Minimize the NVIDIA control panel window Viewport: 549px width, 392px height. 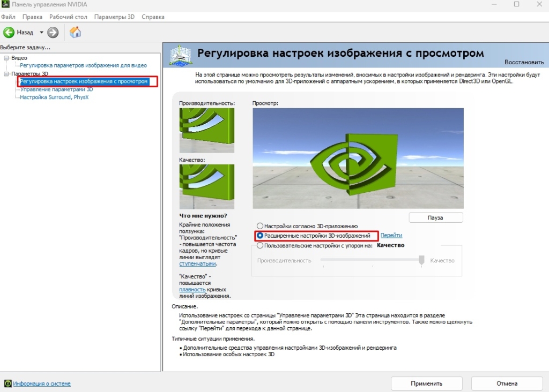[494, 4]
